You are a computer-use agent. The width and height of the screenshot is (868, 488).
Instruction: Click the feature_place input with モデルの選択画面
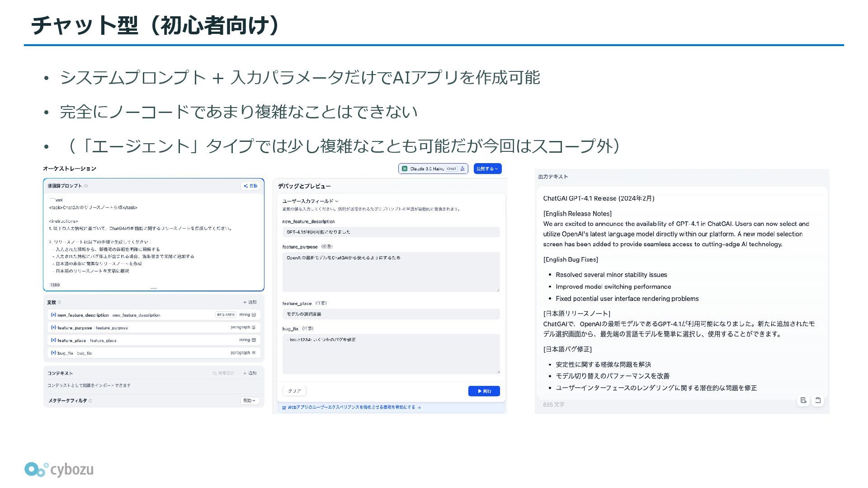point(391,314)
